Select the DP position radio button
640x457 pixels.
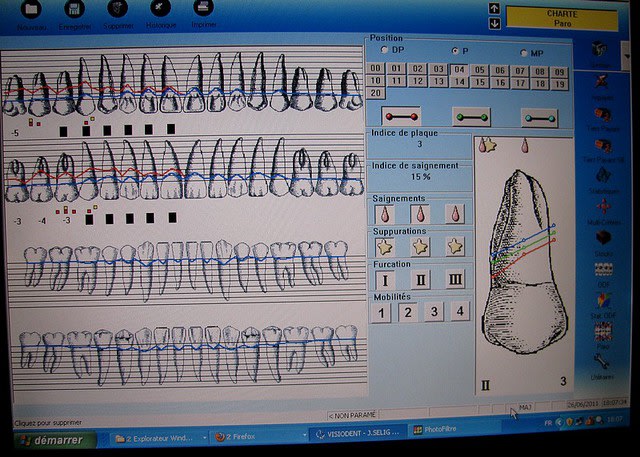(x=384, y=50)
